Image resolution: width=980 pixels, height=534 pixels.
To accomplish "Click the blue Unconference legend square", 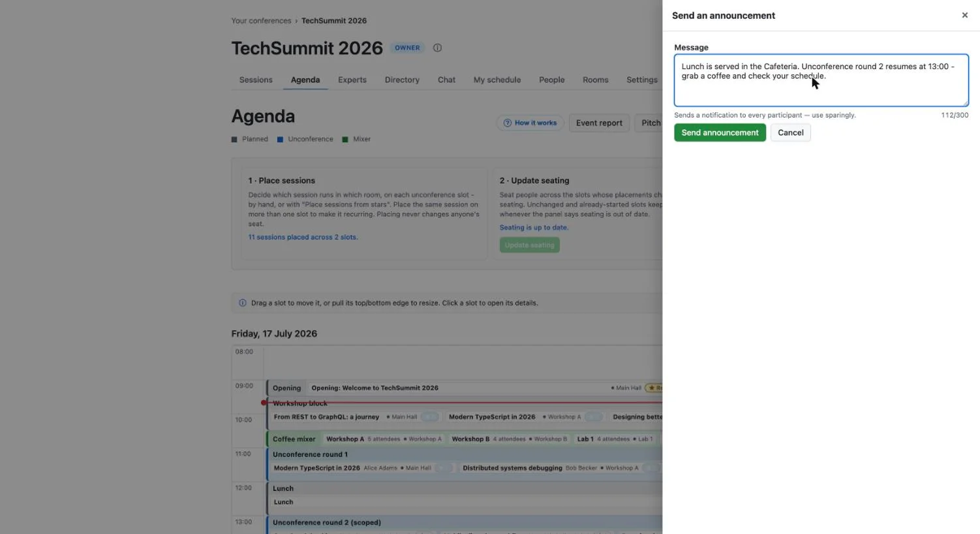I will pyautogui.click(x=280, y=139).
